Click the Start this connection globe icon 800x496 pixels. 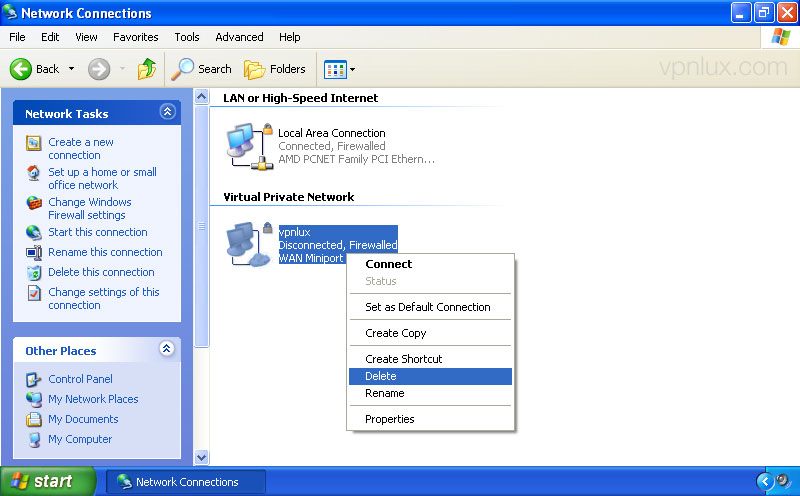pos(34,233)
